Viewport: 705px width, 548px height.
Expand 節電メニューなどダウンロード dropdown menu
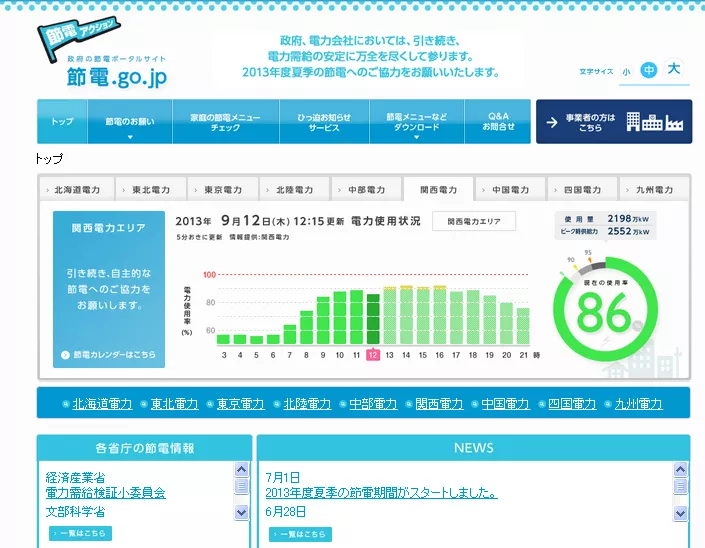pyautogui.click(x=417, y=121)
